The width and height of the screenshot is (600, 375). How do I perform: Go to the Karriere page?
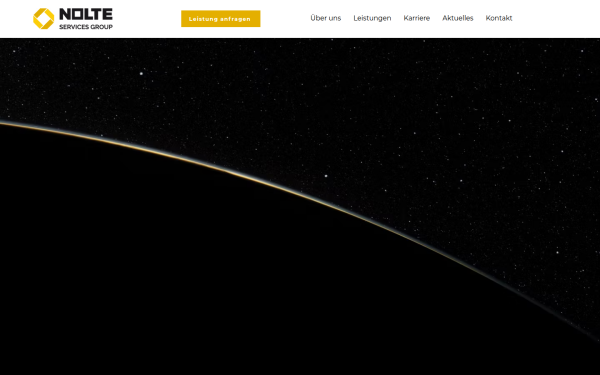[x=417, y=18]
